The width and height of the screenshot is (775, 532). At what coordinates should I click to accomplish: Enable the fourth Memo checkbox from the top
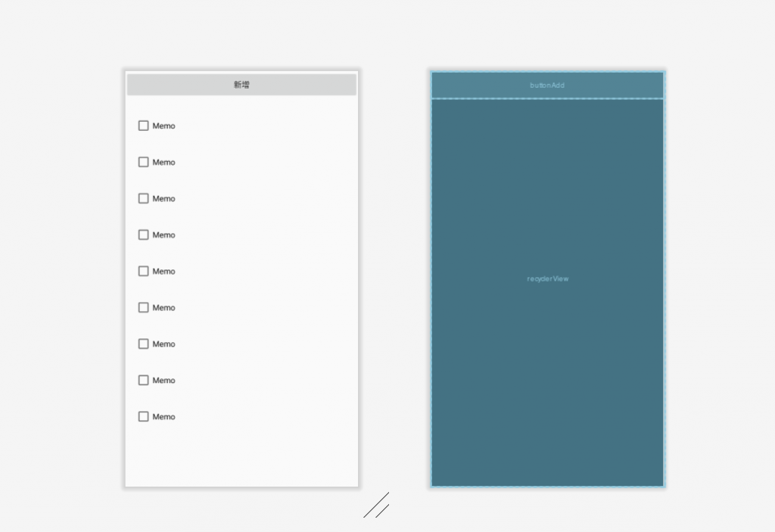[143, 235]
